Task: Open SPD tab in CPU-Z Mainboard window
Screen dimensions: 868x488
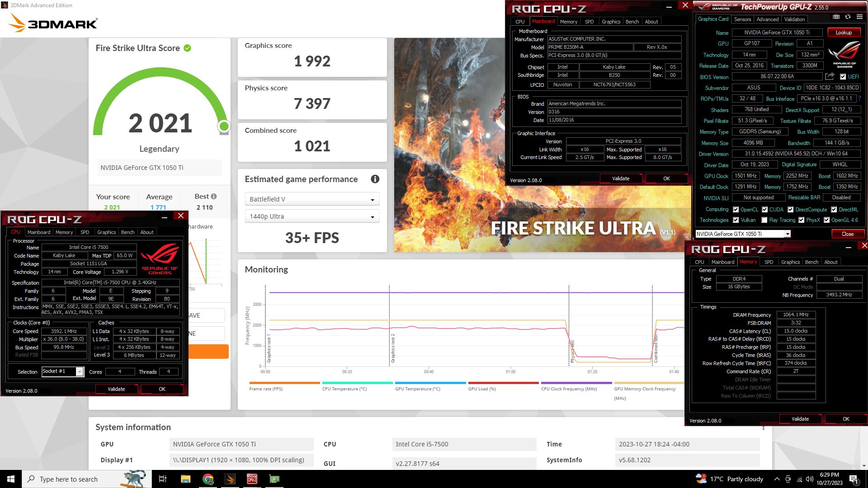Action: (590, 22)
